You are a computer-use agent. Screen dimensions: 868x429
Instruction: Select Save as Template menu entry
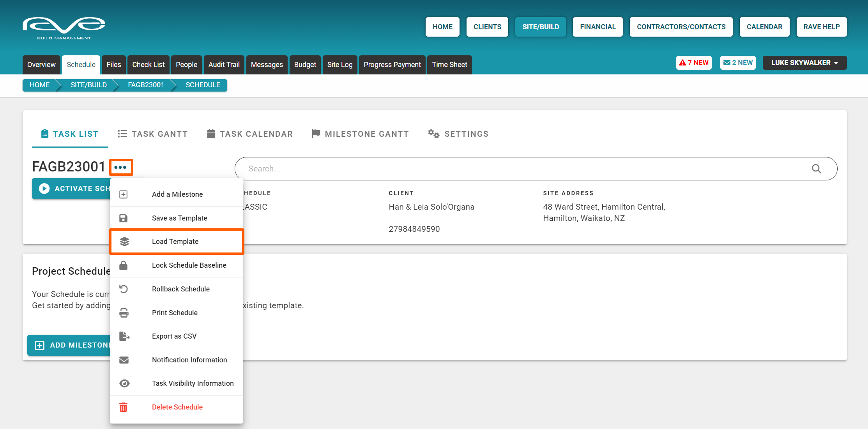[x=179, y=218]
